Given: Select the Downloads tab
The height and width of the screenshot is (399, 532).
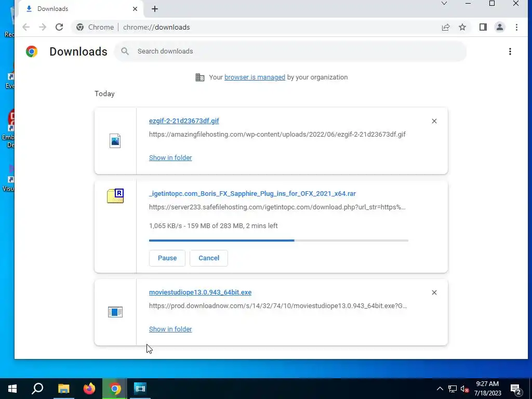Looking at the screenshot, I should click(x=81, y=9).
